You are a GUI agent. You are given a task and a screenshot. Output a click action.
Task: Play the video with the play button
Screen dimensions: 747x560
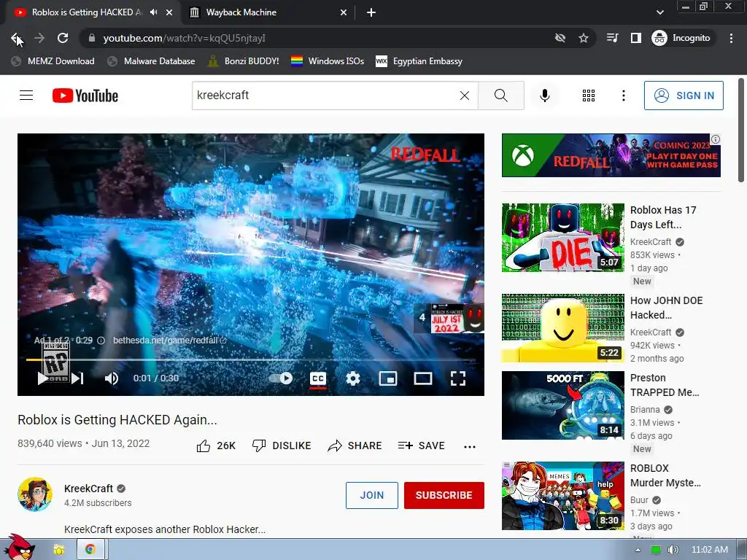tap(43, 378)
